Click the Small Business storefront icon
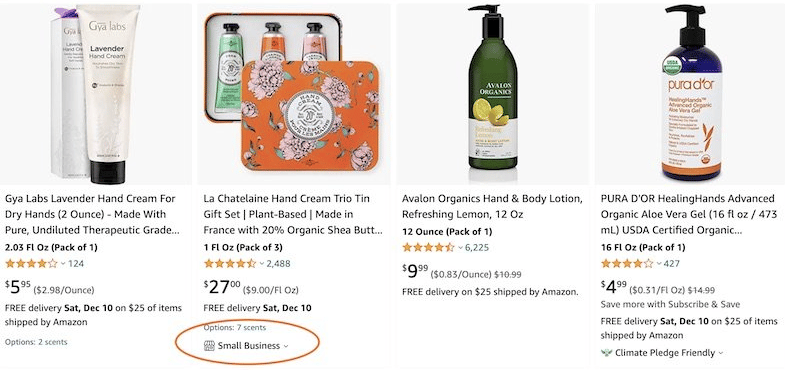The height and width of the screenshot is (373, 785). [209, 345]
